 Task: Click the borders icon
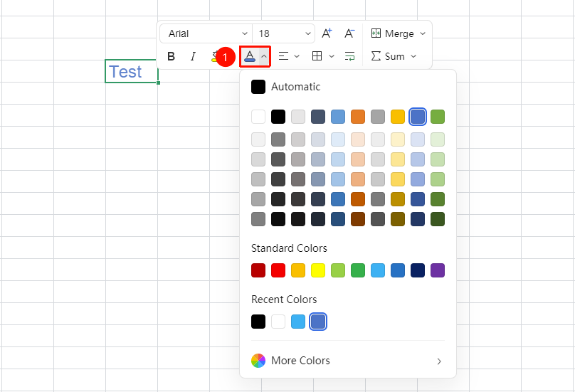pyautogui.click(x=317, y=56)
